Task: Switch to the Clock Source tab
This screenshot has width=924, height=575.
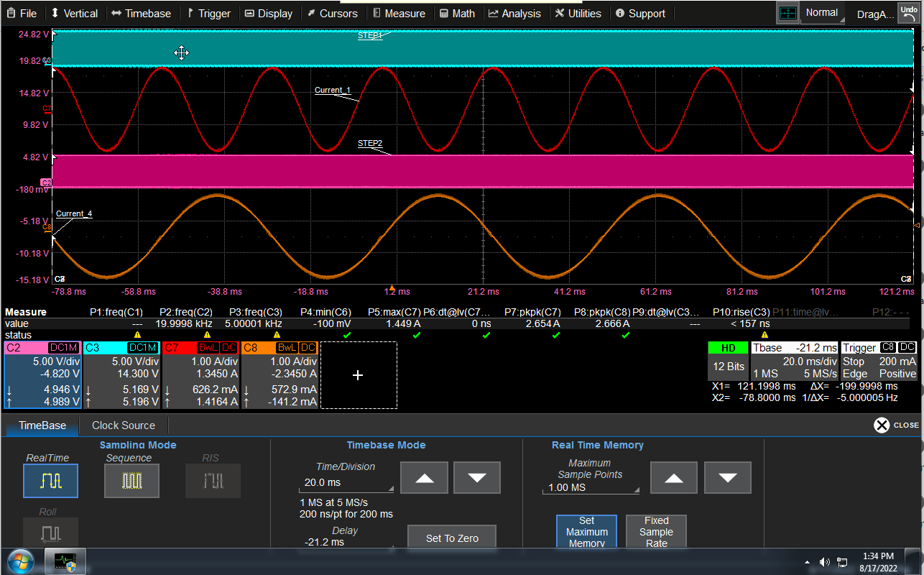Action: (122, 425)
